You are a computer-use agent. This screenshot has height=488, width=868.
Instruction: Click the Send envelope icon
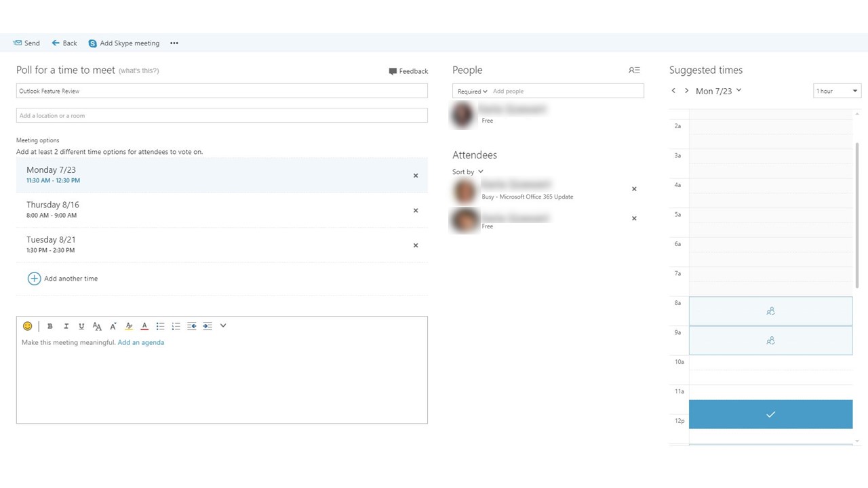tap(18, 43)
